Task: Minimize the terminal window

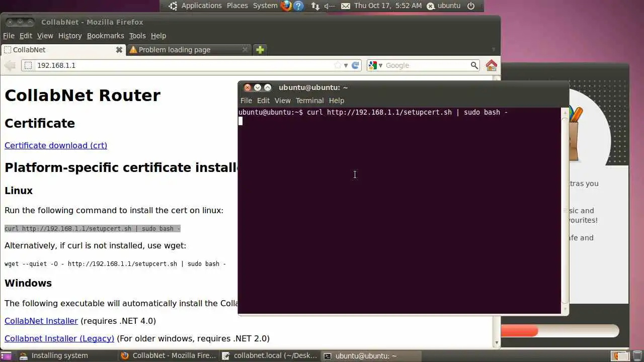Action: 258,87
